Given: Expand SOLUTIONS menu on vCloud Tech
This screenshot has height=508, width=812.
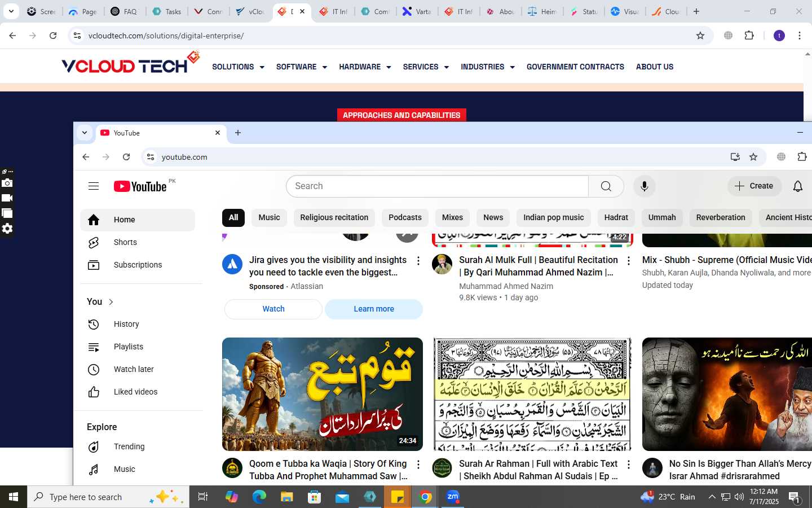Looking at the screenshot, I should pyautogui.click(x=238, y=67).
